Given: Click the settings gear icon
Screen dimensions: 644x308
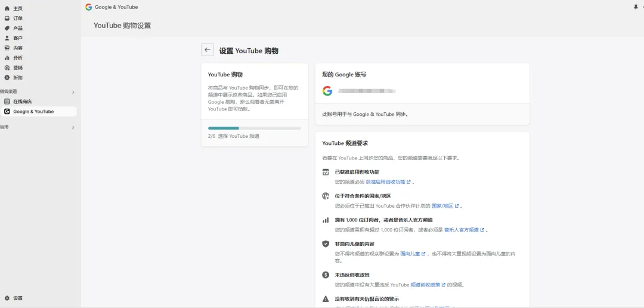Looking at the screenshot, I should point(7,298).
